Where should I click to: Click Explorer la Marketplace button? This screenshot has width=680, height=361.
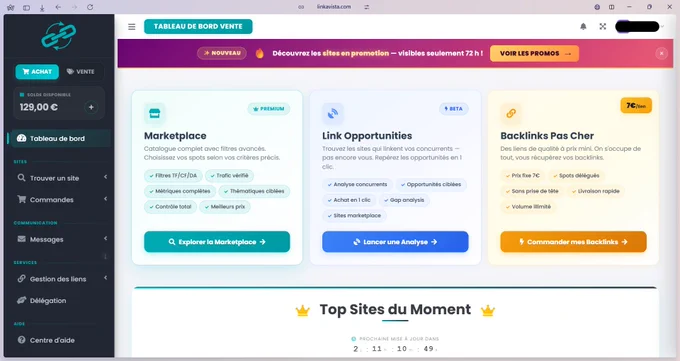[217, 242]
